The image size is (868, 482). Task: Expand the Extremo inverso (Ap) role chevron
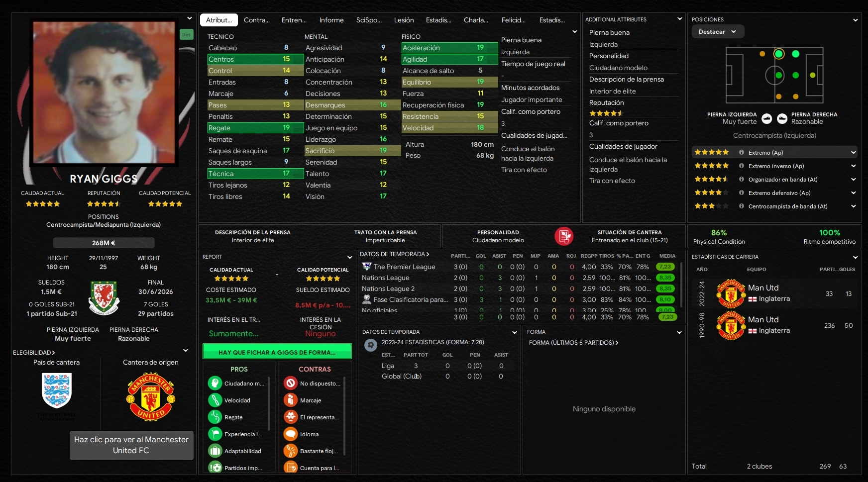coord(854,166)
